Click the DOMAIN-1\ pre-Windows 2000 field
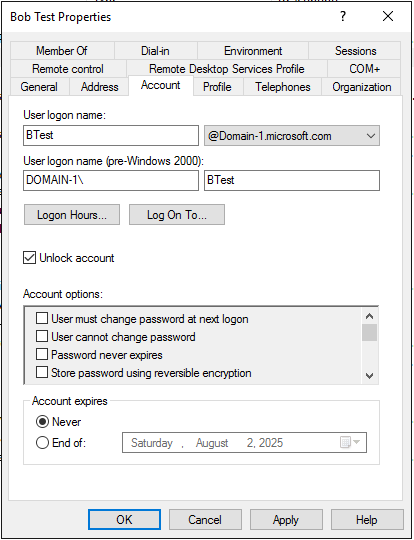The image size is (414, 540). pyautogui.click(x=111, y=180)
